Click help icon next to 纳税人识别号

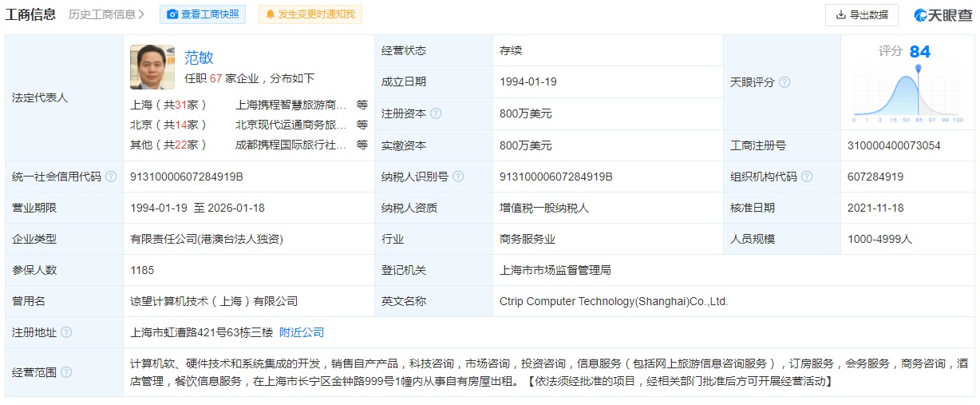click(458, 177)
